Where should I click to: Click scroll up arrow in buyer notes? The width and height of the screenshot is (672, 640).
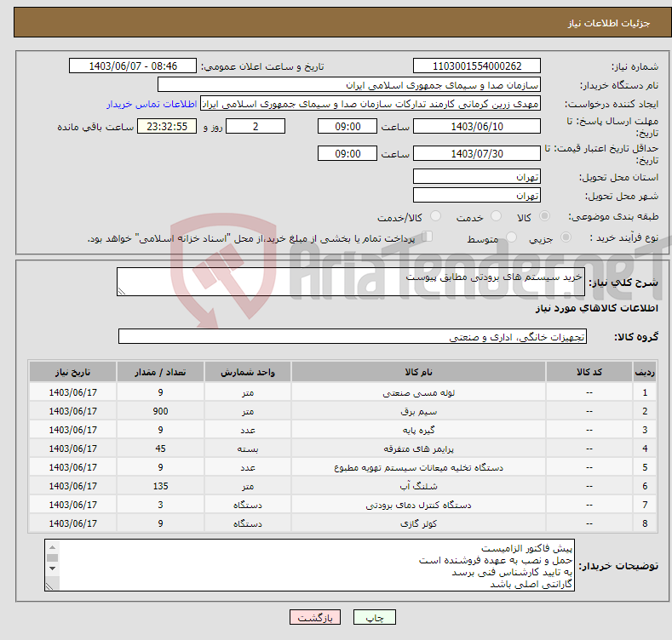(52, 547)
